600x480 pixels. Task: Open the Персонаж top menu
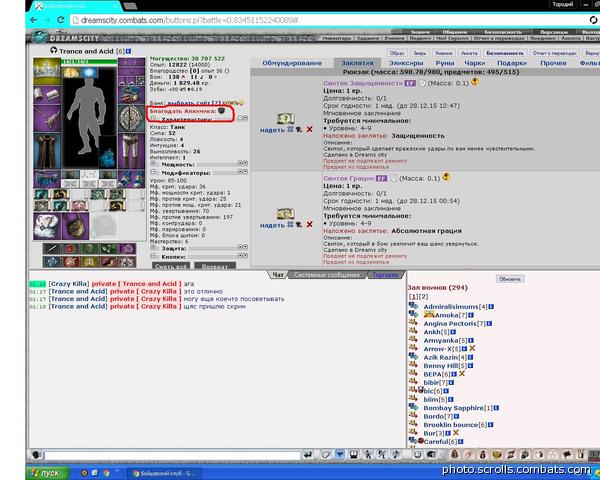(554, 32)
